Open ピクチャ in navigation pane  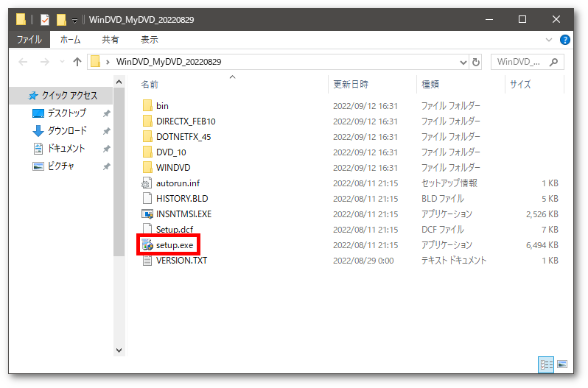click(x=60, y=166)
